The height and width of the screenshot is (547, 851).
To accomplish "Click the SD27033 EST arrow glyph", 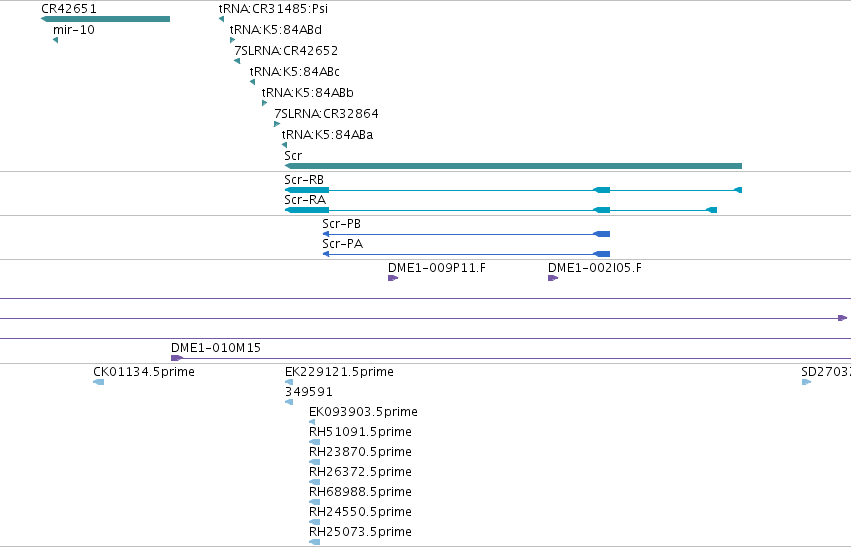I will pyautogui.click(x=806, y=382).
